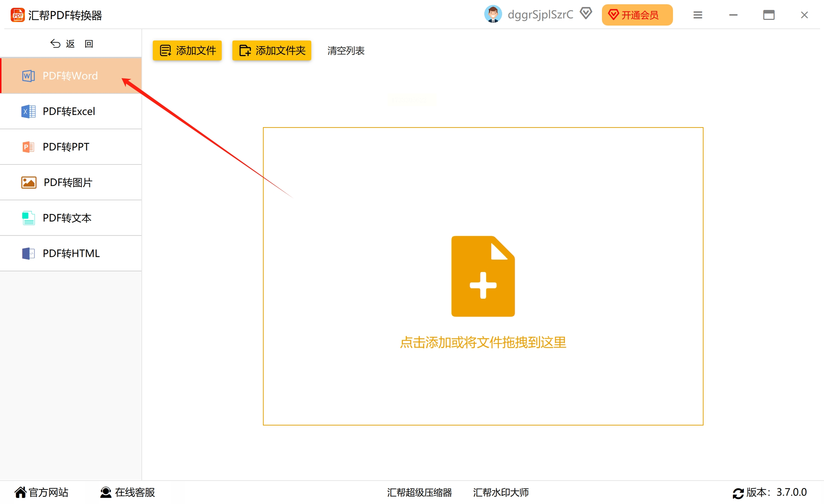The height and width of the screenshot is (504, 824).
Task: Click the 添加文件夹 add folder icon
Action: (x=245, y=50)
